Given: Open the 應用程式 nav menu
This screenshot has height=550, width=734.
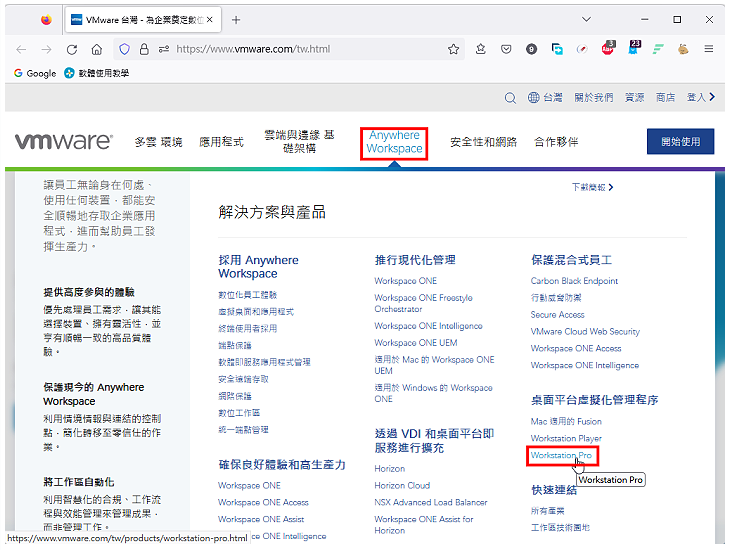Looking at the screenshot, I should pos(221,142).
